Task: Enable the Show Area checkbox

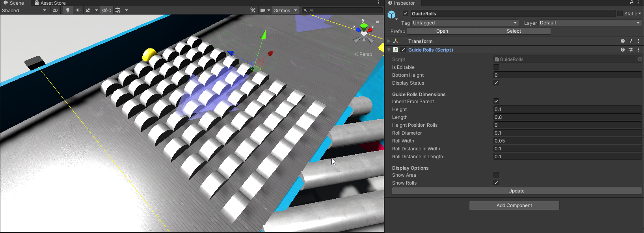Action: 496,175
